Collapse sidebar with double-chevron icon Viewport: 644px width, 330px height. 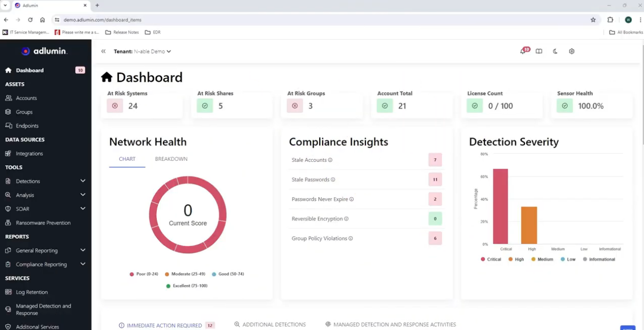click(x=103, y=52)
